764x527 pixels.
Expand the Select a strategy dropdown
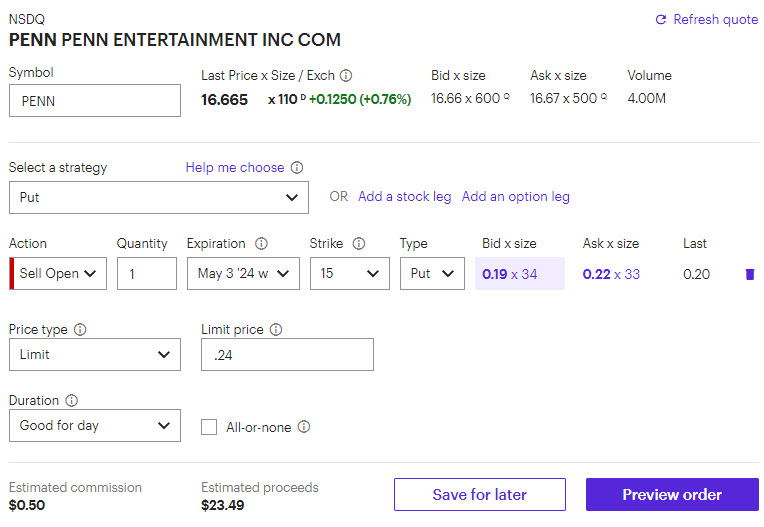pos(158,197)
